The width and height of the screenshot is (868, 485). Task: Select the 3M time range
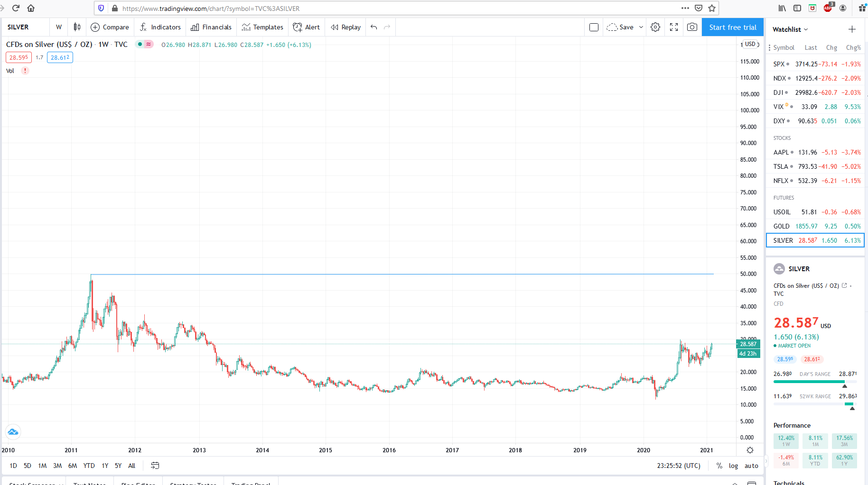(57, 466)
